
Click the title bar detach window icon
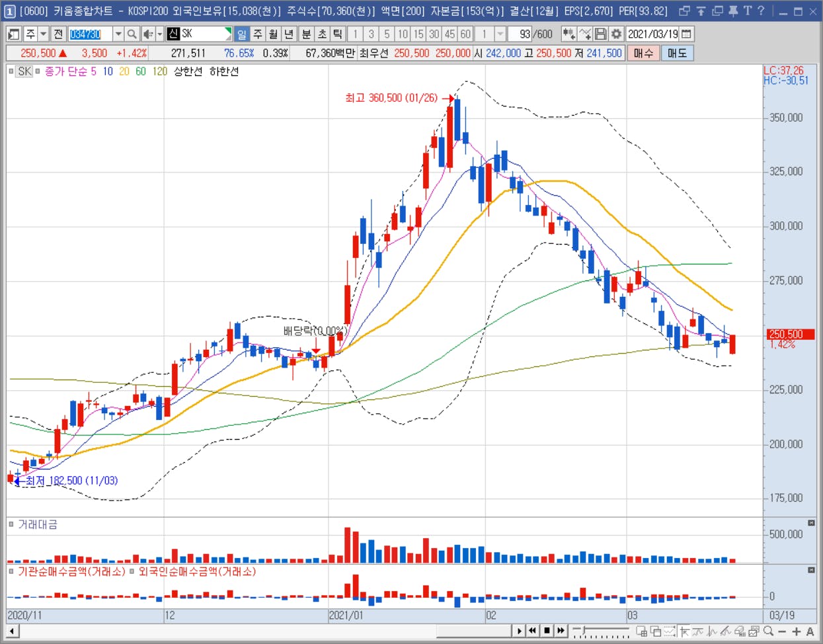(x=717, y=11)
